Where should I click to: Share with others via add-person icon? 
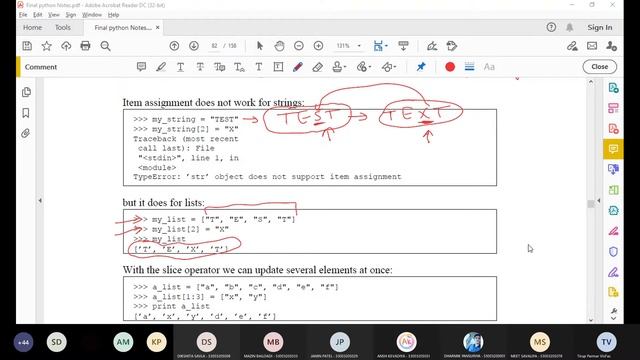[611, 46]
